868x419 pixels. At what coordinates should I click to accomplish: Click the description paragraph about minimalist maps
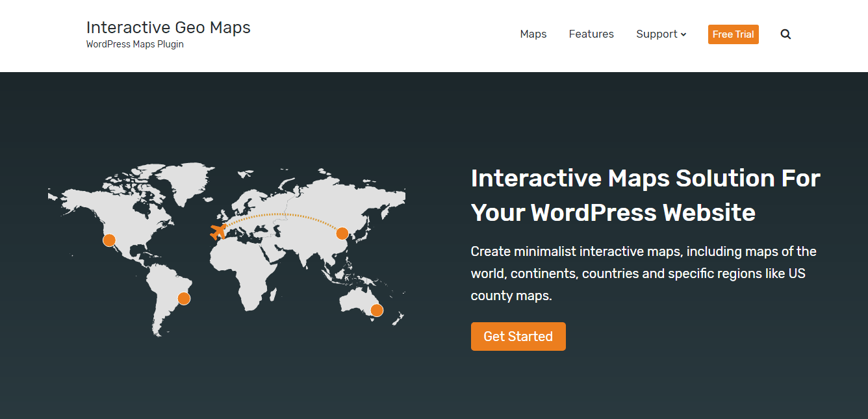[x=644, y=273]
